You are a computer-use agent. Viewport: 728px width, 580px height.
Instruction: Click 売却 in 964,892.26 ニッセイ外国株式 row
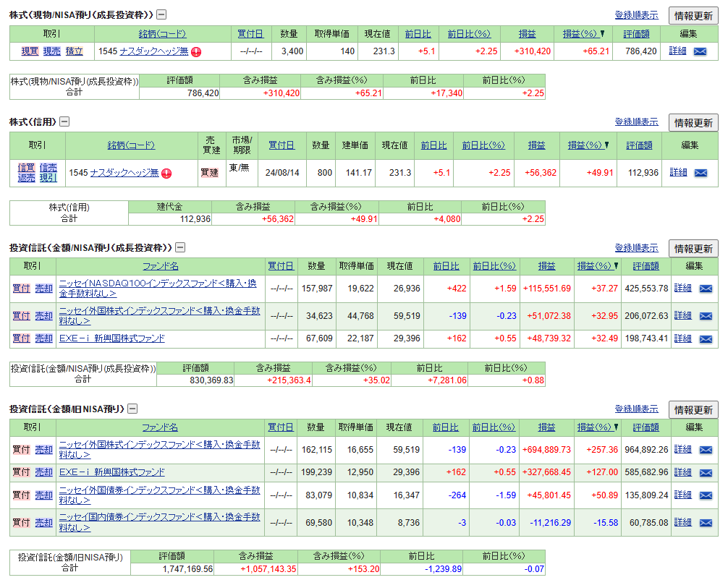click(44, 450)
